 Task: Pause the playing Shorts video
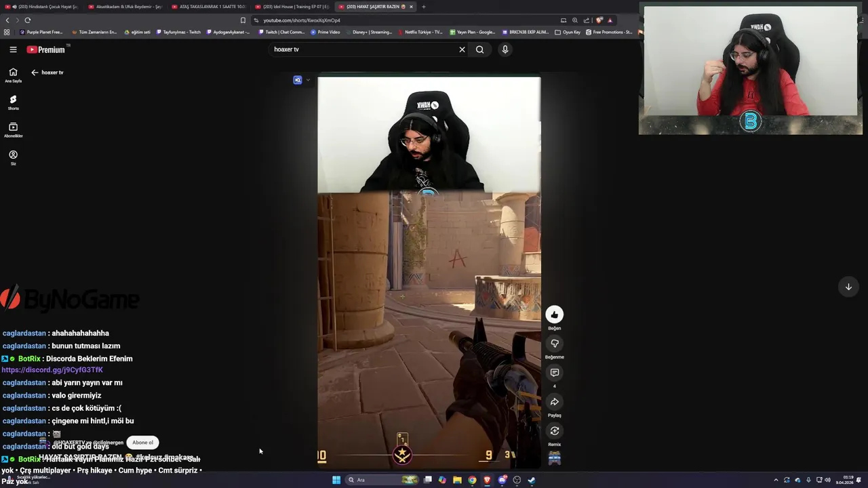coord(429,271)
